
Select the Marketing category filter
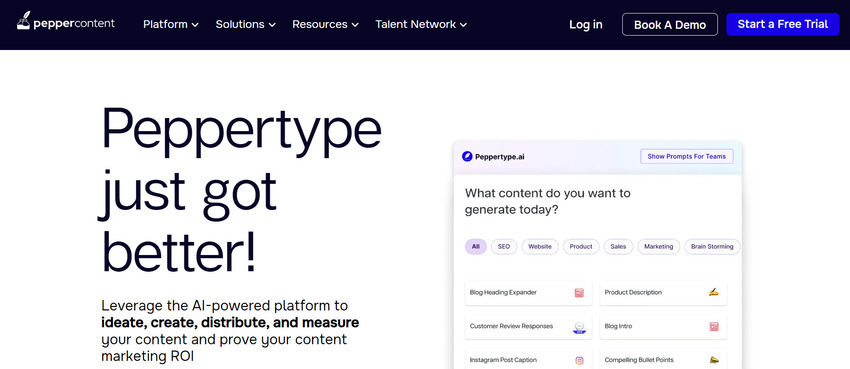(658, 247)
